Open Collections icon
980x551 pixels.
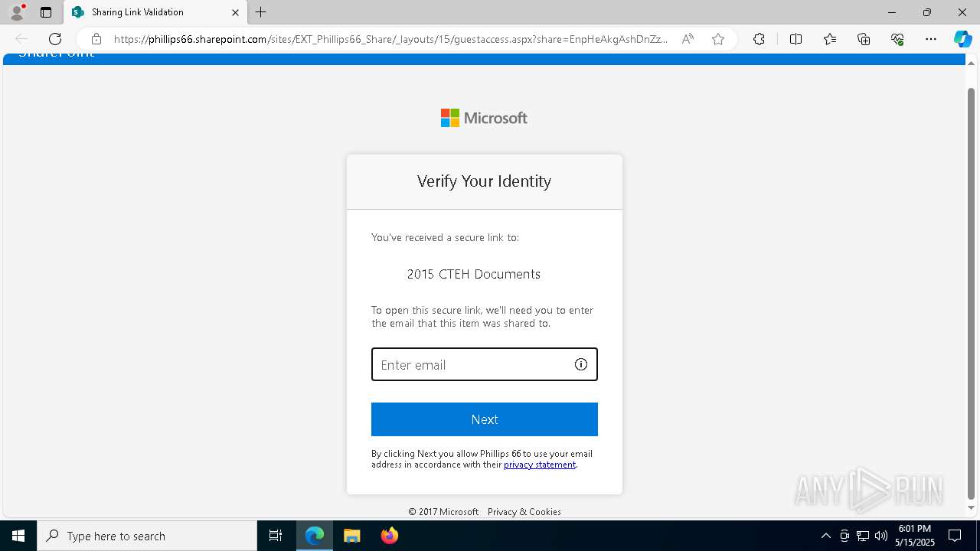[864, 39]
